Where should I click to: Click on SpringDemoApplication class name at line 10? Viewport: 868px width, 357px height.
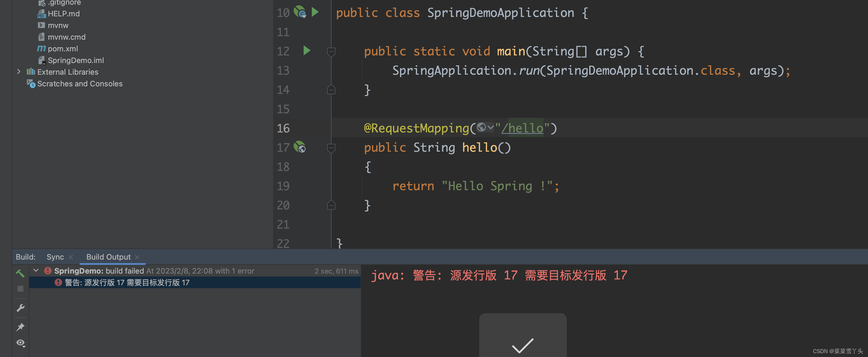(x=501, y=13)
